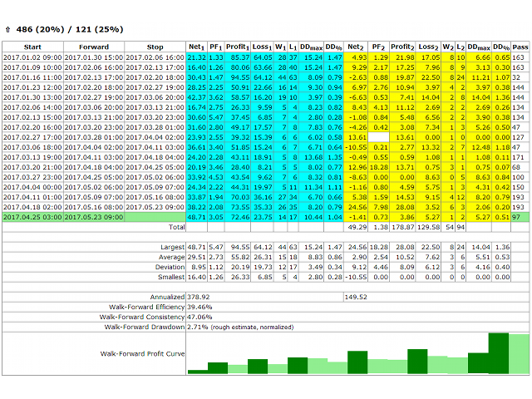Click Deviation Net1 value 8.95

pos(198,267)
